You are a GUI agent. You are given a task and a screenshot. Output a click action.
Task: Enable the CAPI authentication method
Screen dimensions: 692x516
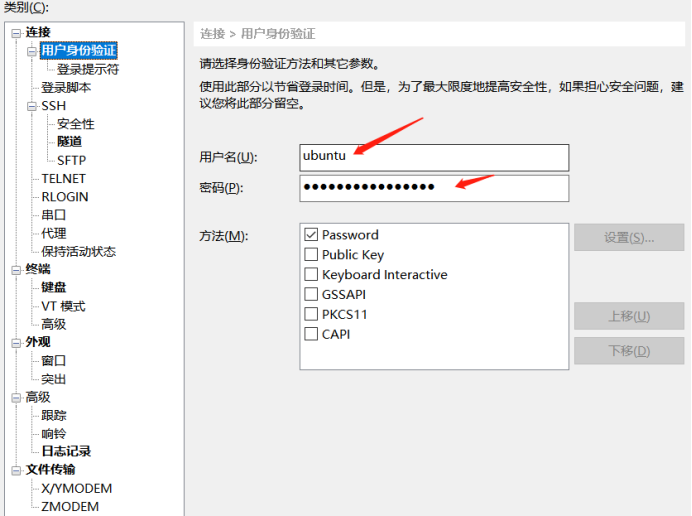coord(311,335)
